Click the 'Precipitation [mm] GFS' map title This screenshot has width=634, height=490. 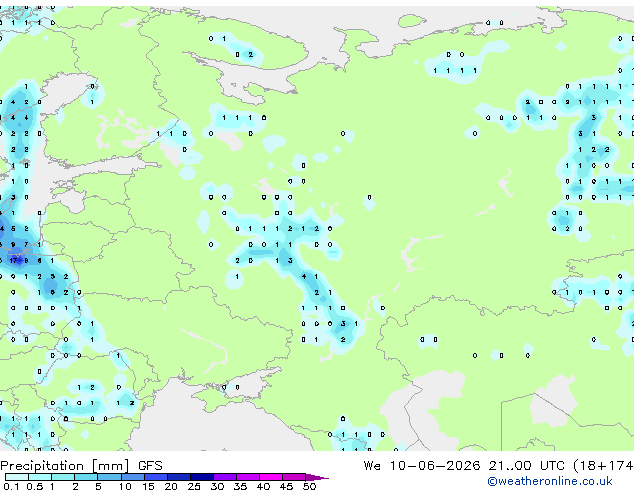point(81,466)
